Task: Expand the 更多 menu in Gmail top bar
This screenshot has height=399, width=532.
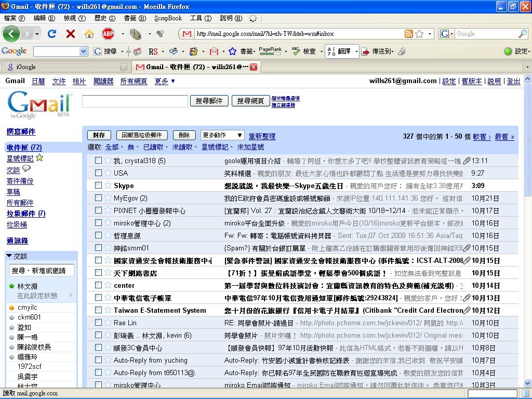Action: 165,81
